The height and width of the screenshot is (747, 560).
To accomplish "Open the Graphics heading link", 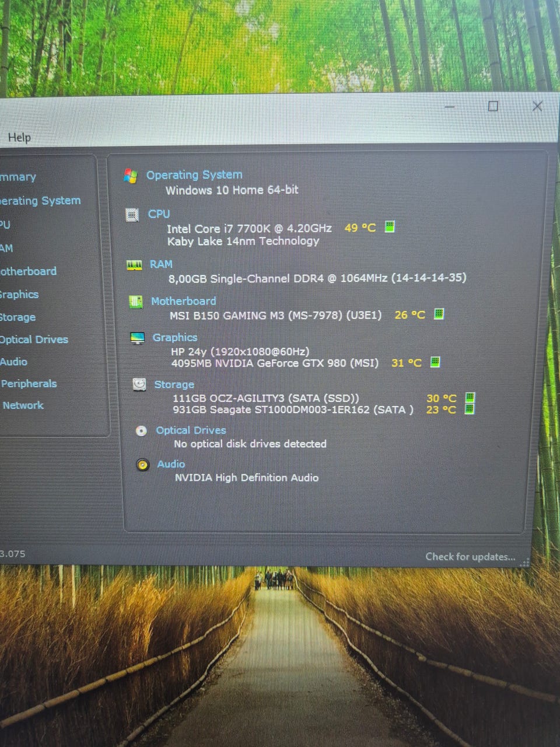I will tap(175, 337).
